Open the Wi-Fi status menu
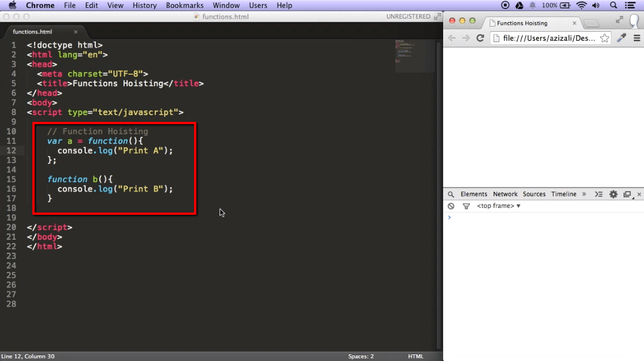 tap(582, 5)
